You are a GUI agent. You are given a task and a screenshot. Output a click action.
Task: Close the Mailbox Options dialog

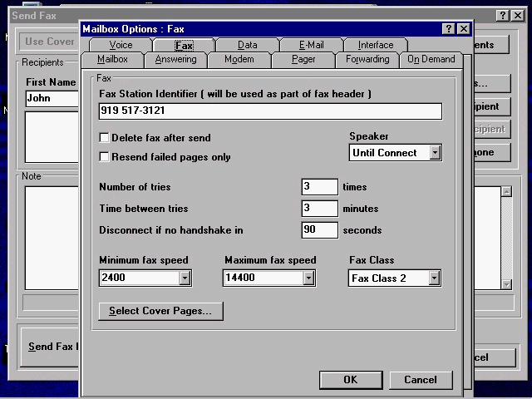(464, 29)
